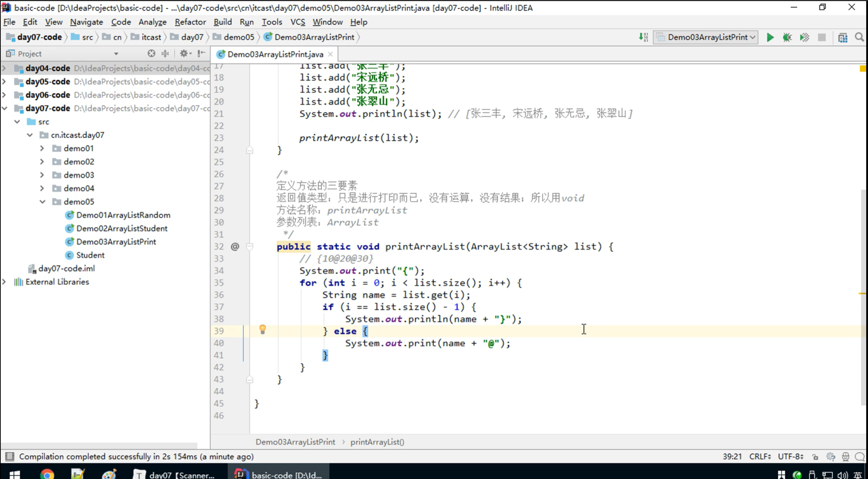Open Project Structure icon in toolbar
Image resolution: width=868 pixels, height=479 pixels.
pos(842,37)
